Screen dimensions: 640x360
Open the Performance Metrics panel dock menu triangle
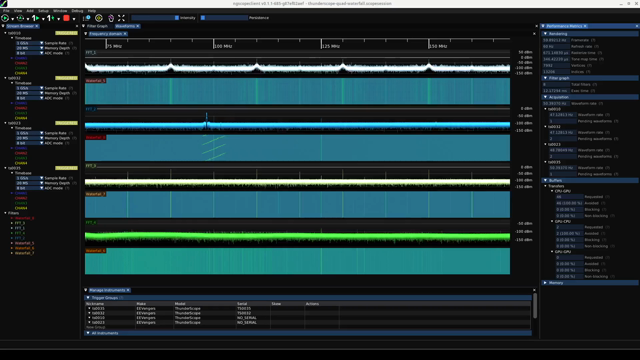pyautogui.click(x=543, y=26)
